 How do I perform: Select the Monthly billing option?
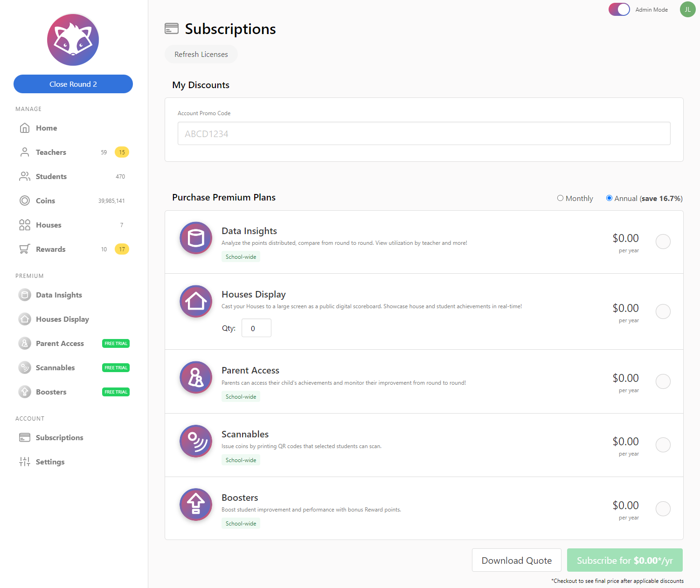click(560, 198)
